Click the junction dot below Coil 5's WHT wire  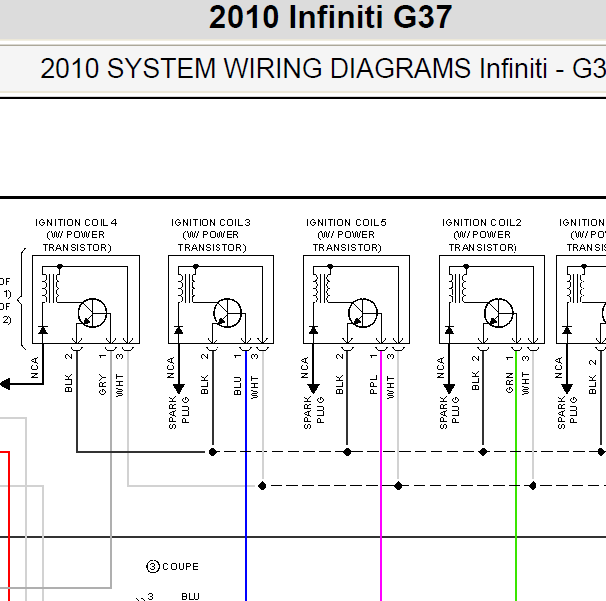[398, 486]
